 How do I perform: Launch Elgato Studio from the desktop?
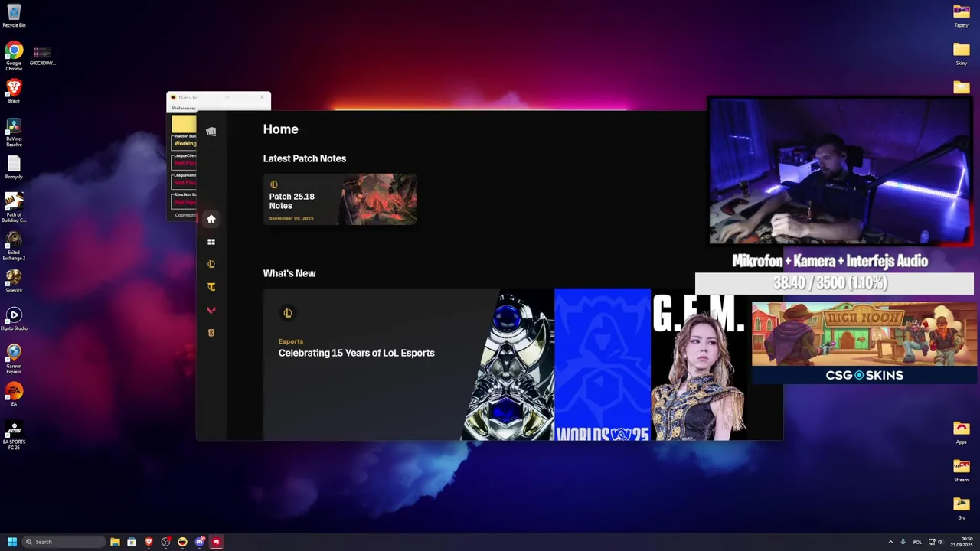(x=14, y=318)
